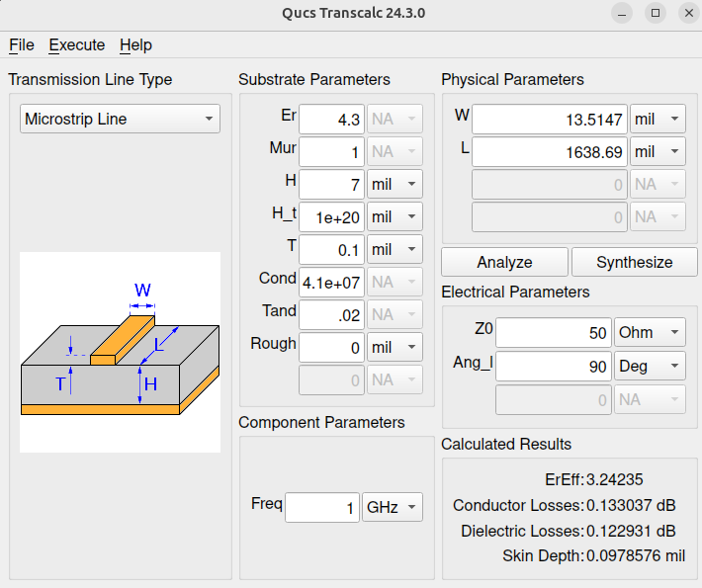Open the Execute menu
The image size is (702, 588).
[x=77, y=44]
